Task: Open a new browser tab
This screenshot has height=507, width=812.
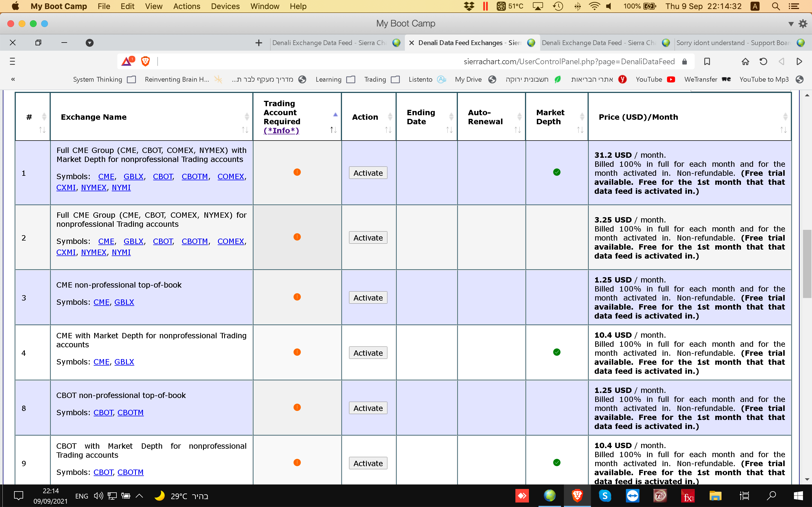Action: click(259, 43)
